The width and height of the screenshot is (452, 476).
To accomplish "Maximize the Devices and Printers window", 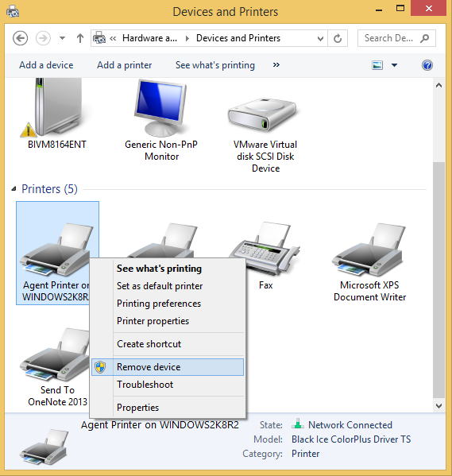I will click(x=400, y=9).
